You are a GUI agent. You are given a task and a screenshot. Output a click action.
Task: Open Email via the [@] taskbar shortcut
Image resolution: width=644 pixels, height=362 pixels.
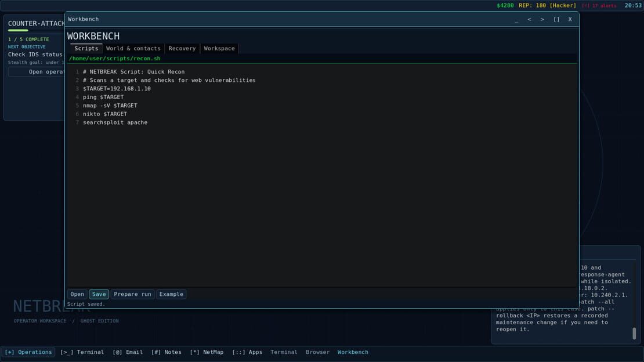(128, 352)
